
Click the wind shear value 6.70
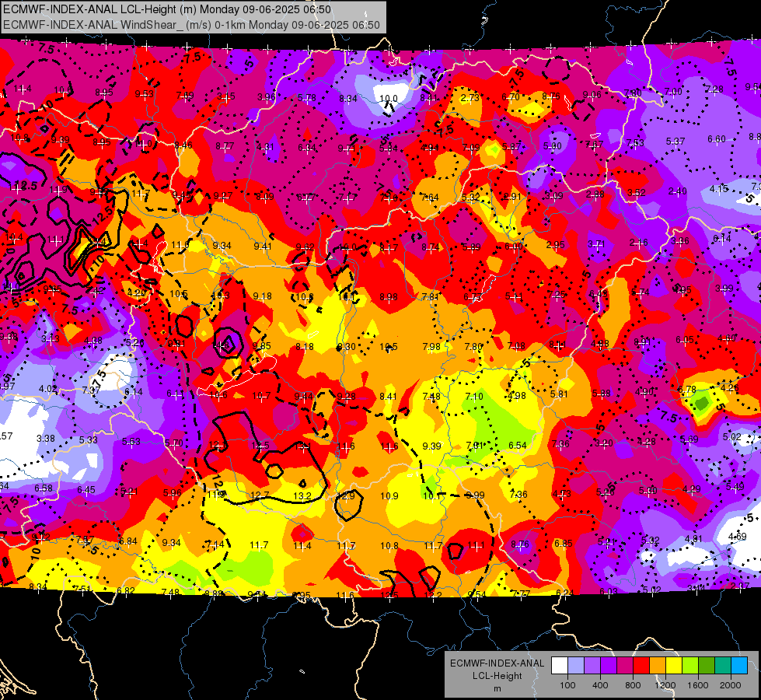click(511, 96)
